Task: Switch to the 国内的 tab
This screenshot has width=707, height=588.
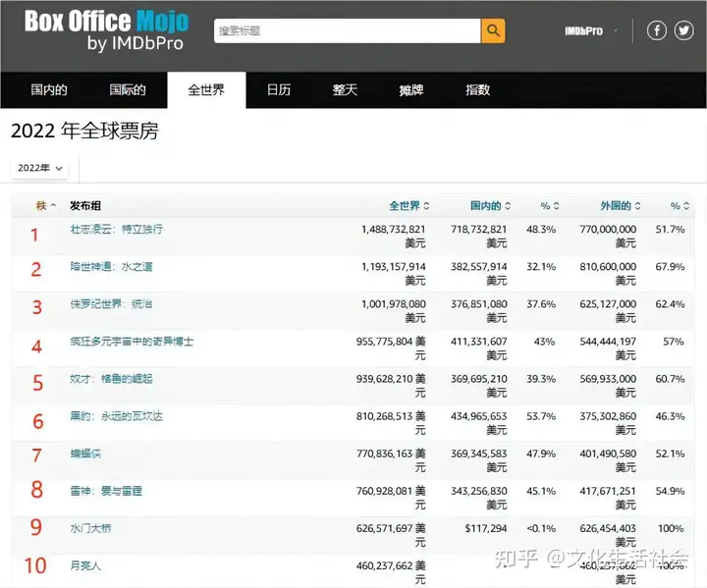Action: point(49,89)
